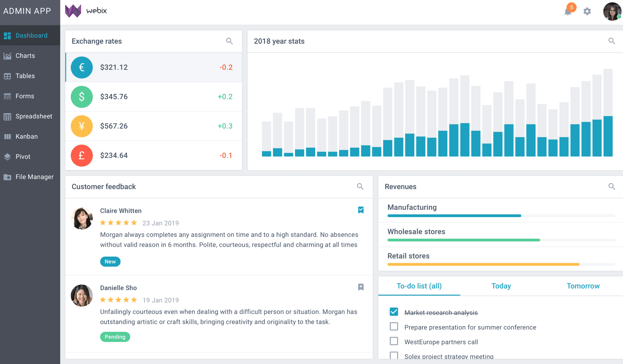Click the Manufacturing revenue progress bar
623x364 pixels.
tap(501, 216)
